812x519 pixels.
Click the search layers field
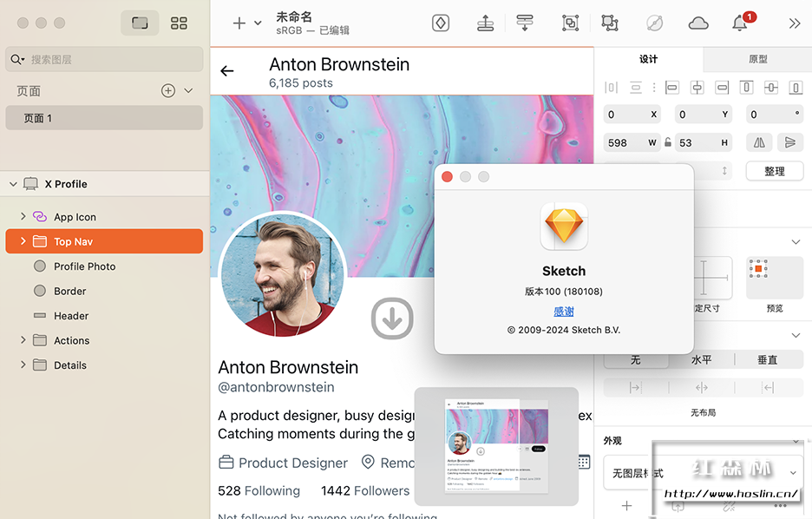click(x=104, y=59)
